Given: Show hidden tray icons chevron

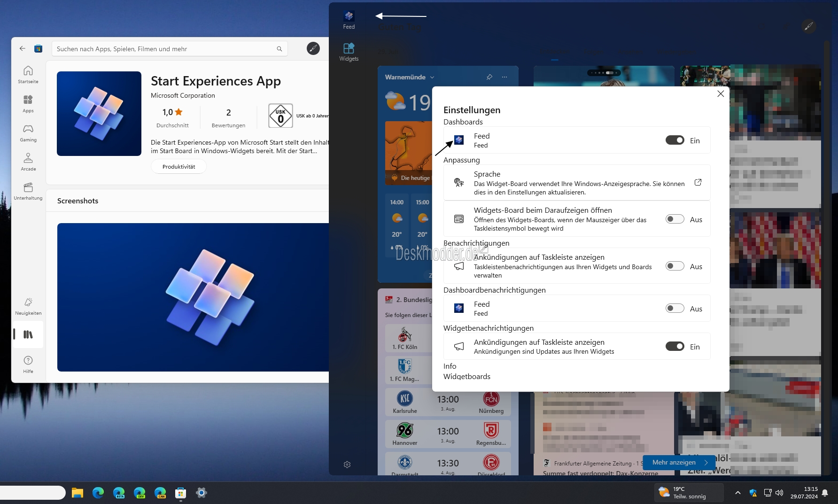Looking at the screenshot, I should [738, 493].
